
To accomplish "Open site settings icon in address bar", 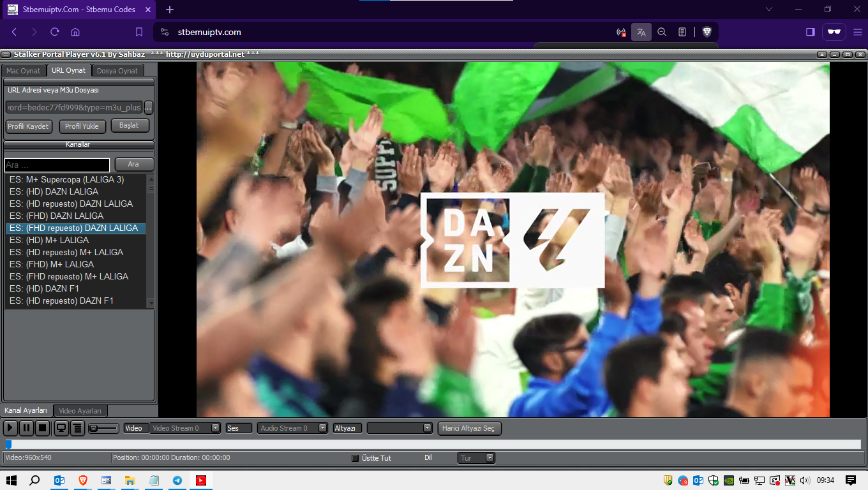I will click(x=165, y=32).
